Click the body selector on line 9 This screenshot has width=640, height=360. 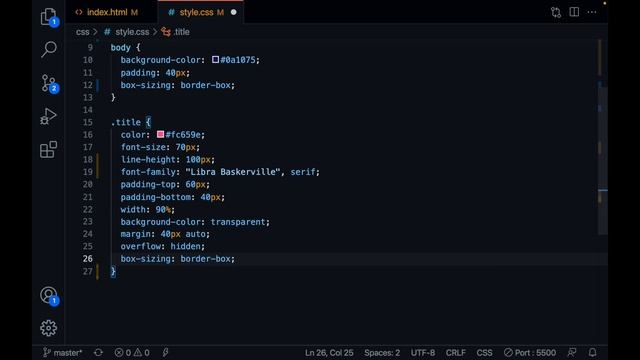point(121,47)
